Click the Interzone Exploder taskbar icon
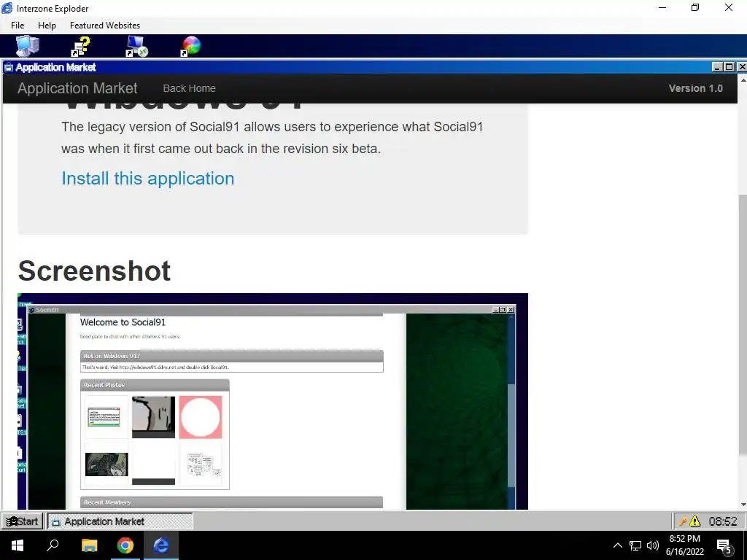 click(x=161, y=545)
